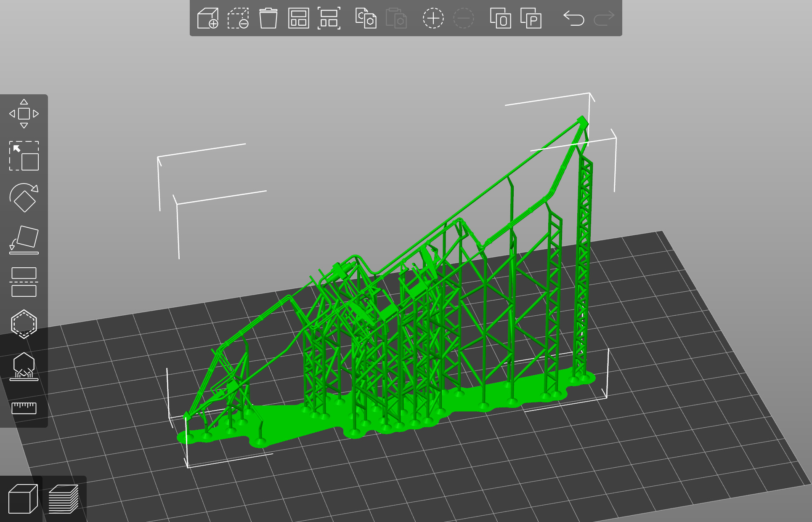Switch to 3D editor view cube
Screen dimensions: 812x522
click(23, 499)
